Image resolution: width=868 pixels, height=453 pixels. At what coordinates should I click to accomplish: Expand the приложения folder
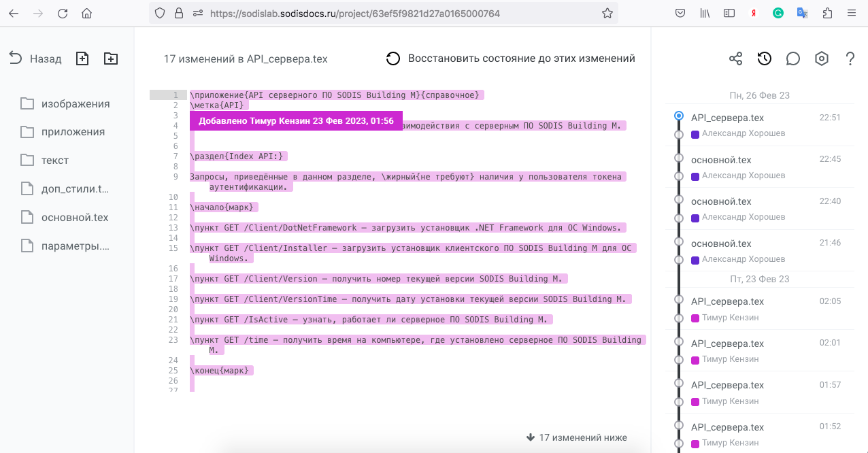click(x=71, y=132)
